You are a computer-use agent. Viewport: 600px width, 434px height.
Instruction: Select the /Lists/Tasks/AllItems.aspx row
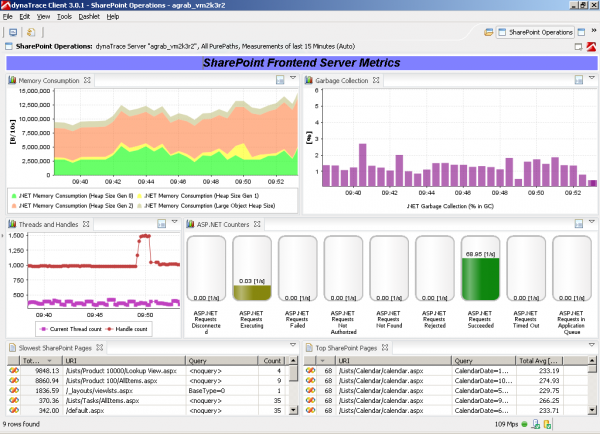147,400
